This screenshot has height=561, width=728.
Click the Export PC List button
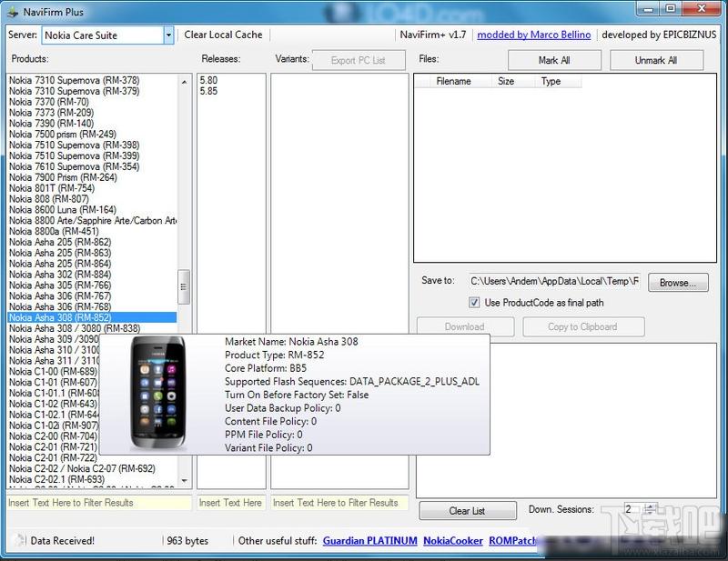coord(359,60)
